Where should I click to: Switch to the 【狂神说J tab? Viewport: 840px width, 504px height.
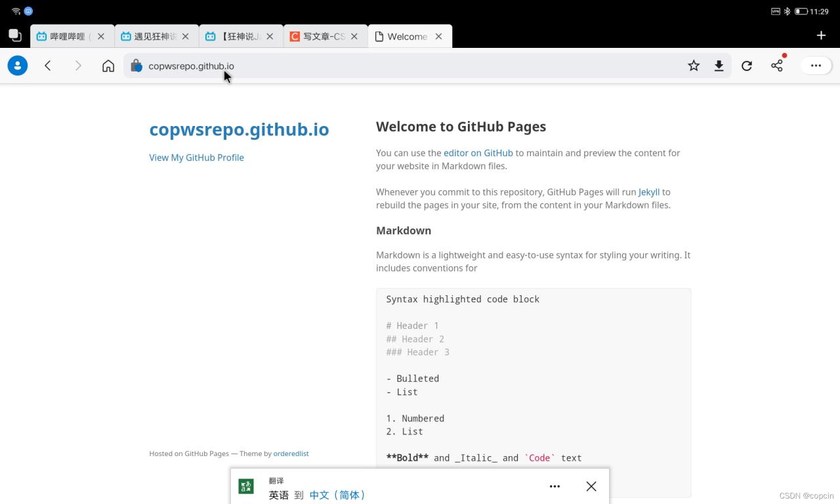click(241, 37)
